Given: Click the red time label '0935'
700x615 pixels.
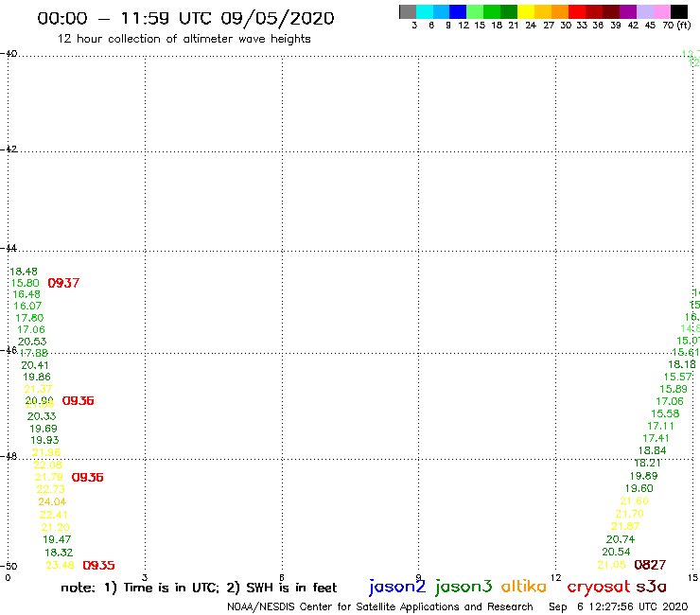Looking at the screenshot, I should pyautogui.click(x=98, y=565).
